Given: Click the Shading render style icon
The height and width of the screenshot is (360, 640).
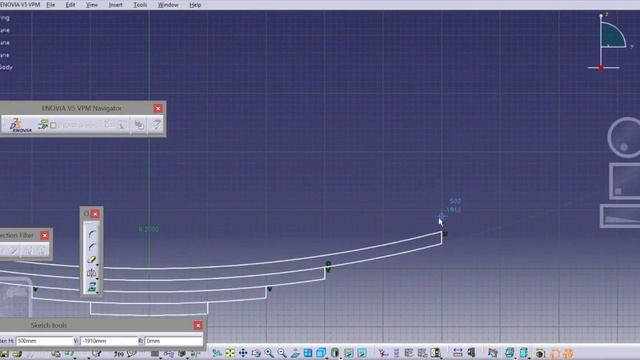Looking at the screenshot, I should [x=335, y=353].
